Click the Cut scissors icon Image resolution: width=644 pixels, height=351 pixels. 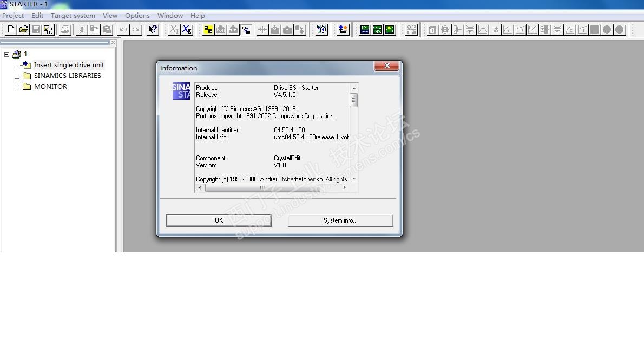click(82, 30)
